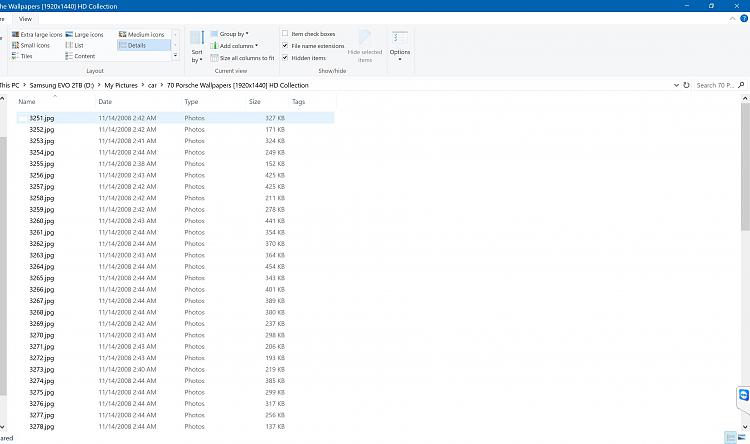This screenshot has height=444, width=750.
Task: Select Extra large icons layout
Action: [39, 34]
